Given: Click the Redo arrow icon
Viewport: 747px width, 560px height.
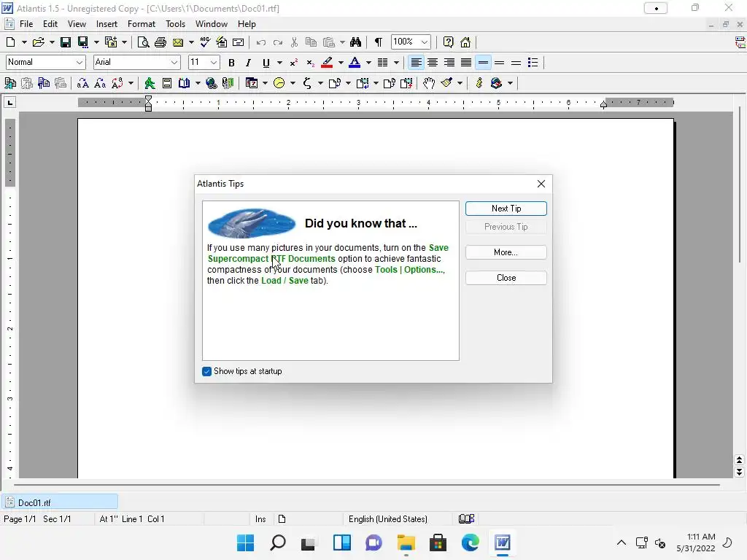Looking at the screenshot, I should tap(278, 42).
